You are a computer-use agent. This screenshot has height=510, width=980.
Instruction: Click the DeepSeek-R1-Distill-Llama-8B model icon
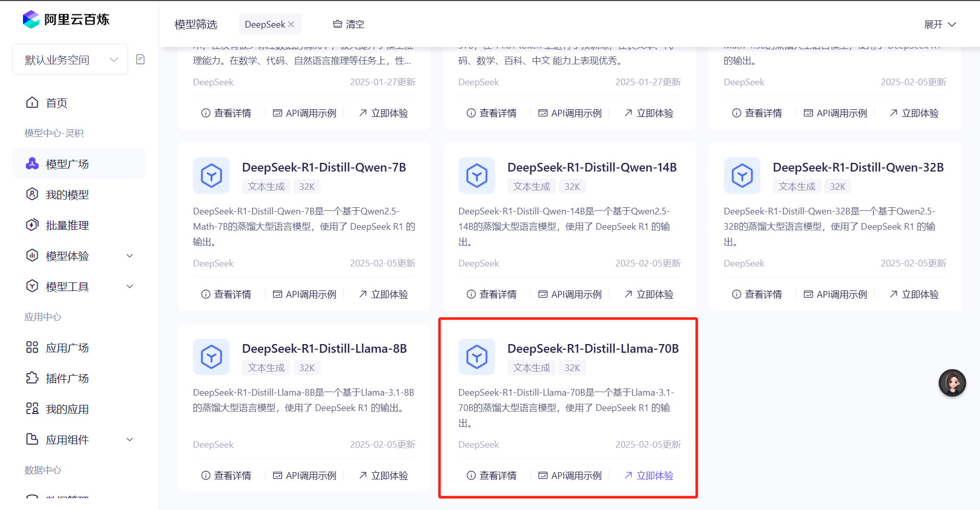coord(211,357)
